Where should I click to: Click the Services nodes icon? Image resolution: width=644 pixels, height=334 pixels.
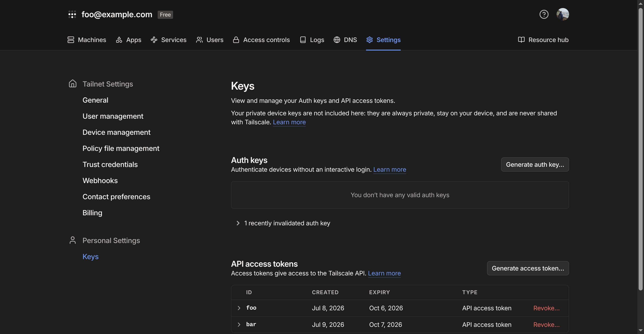pyautogui.click(x=154, y=40)
